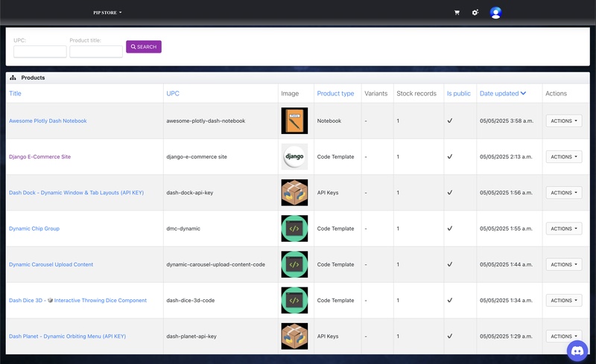596x364 pixels.
Task: Select UPC text dash-planet-api-key
Action: coord(191,336)
